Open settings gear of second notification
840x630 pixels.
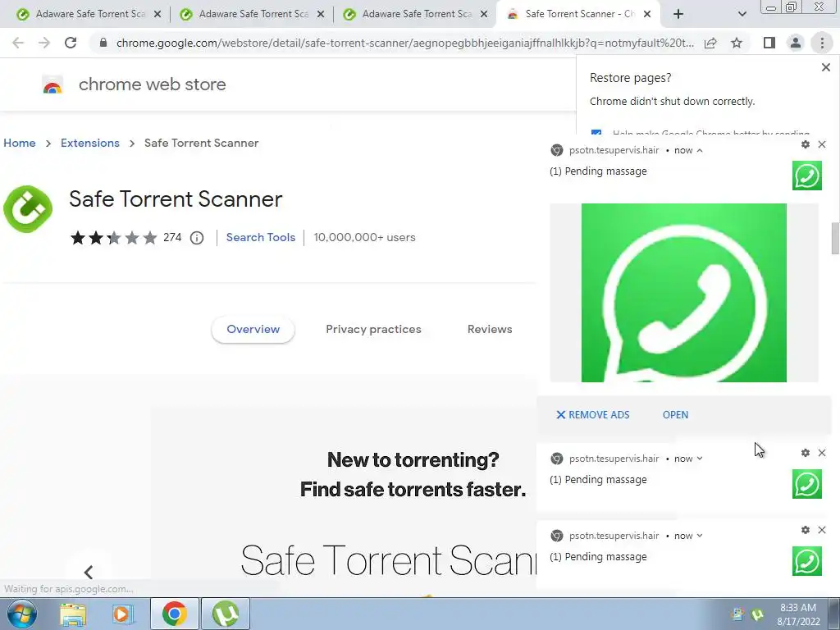(806, 453)
